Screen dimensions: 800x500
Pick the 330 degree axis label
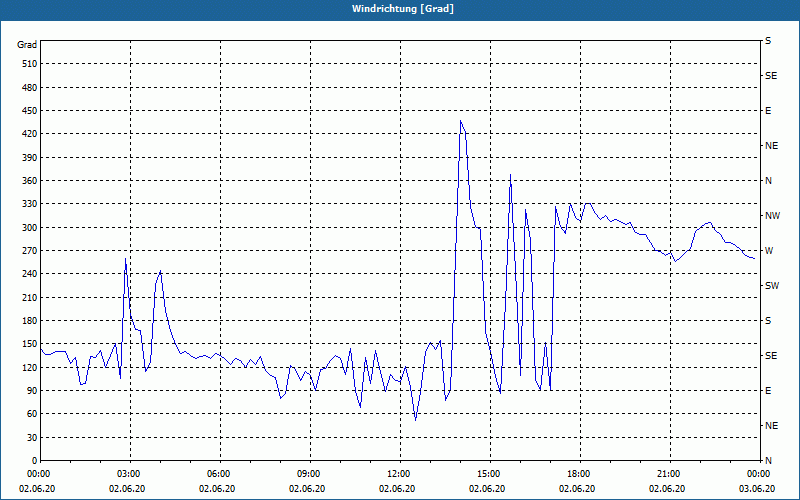click(x=29, y=204)
